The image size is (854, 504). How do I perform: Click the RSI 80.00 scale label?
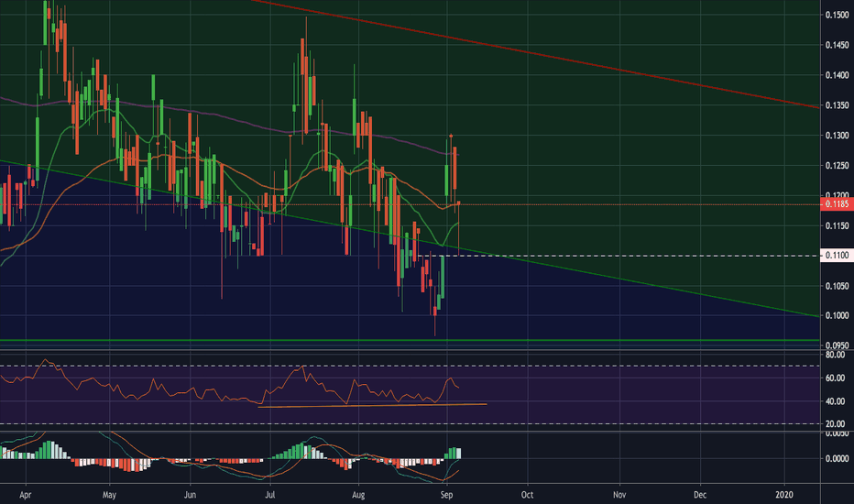[836, 355]
